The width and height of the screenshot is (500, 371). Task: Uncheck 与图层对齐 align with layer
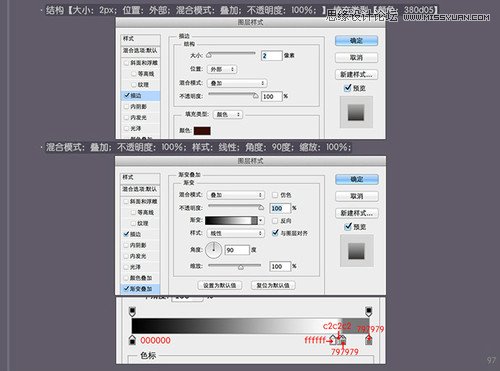point(275,233)
